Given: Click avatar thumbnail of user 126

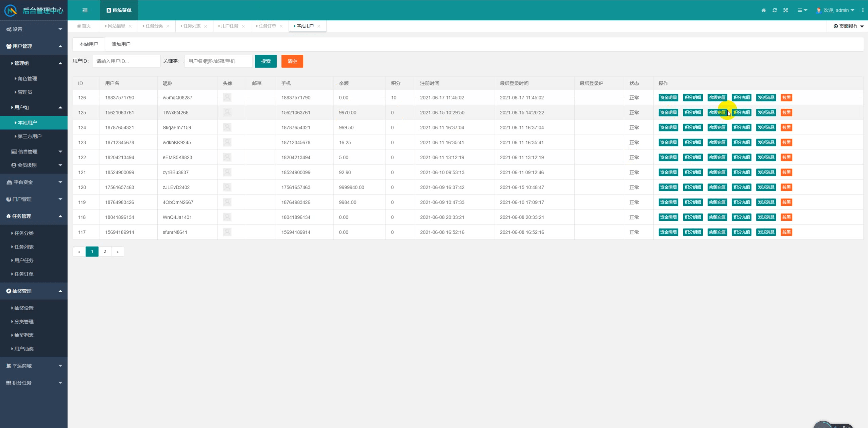Looking at the screenshot, I should [x=227, y=97].
